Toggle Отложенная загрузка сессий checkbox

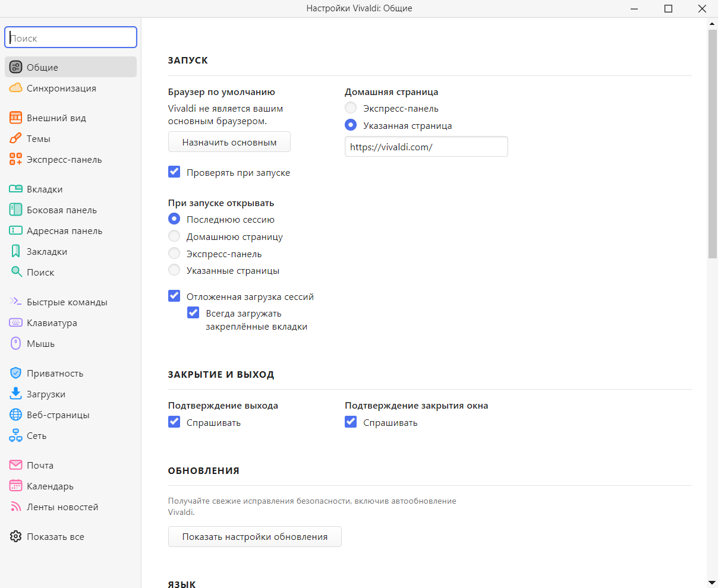pyautogui.click(x=174, y=296)
